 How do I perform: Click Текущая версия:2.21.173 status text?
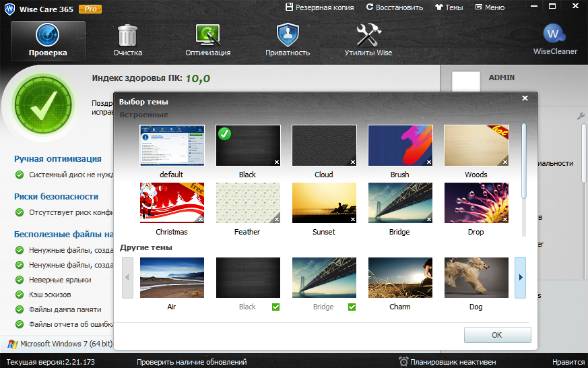click(51, 362)
